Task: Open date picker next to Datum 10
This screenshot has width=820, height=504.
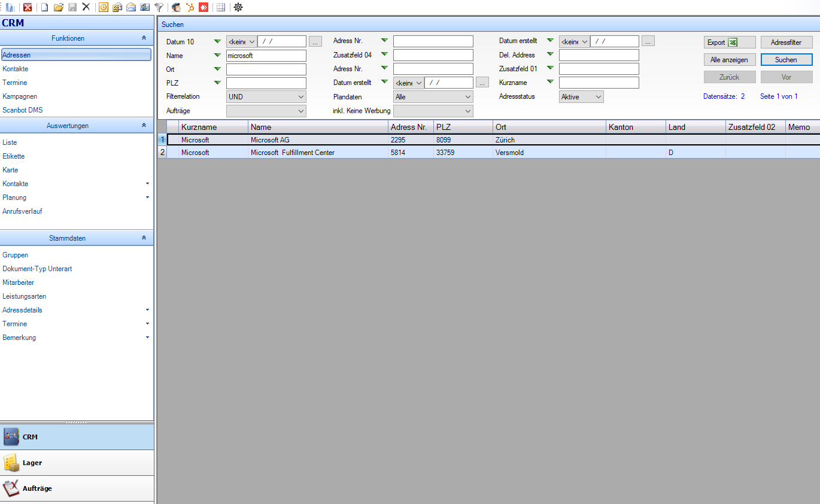Action: pos(315,41)
